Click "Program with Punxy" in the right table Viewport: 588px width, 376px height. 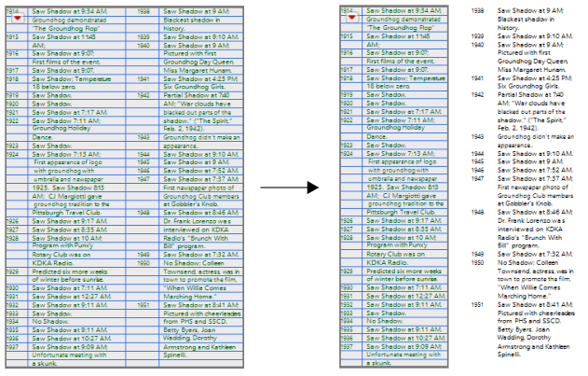tap(397, 245)
